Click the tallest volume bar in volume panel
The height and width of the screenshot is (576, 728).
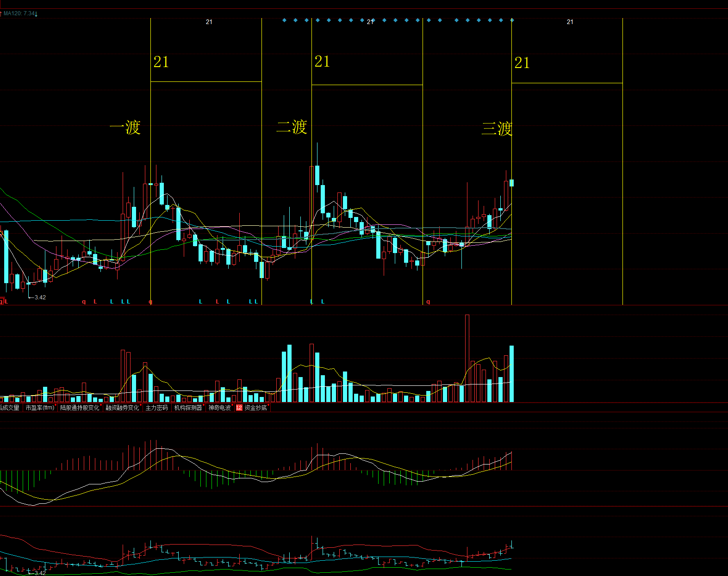coord(467,358)
